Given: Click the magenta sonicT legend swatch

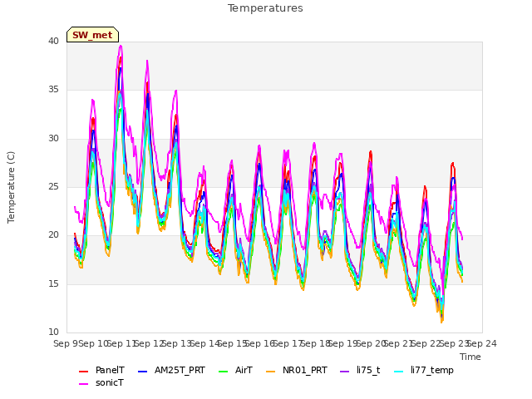Looking at the screenshot, I should coord(83,384).
